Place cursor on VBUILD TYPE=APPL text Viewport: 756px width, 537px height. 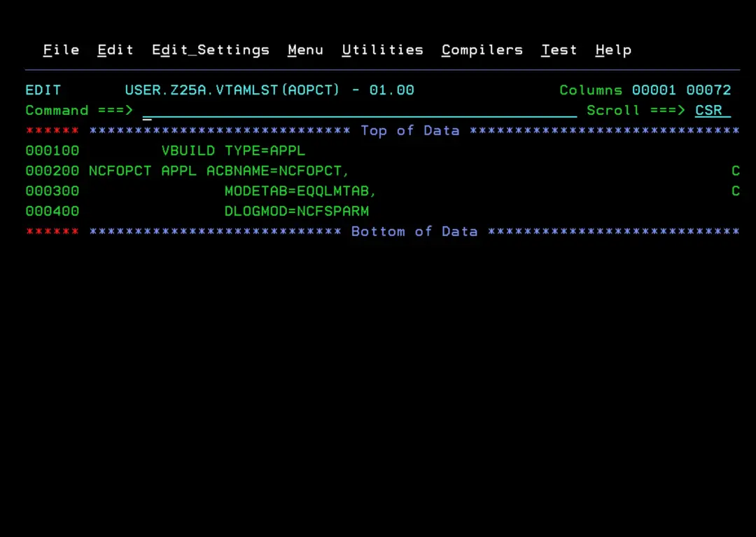233,151
